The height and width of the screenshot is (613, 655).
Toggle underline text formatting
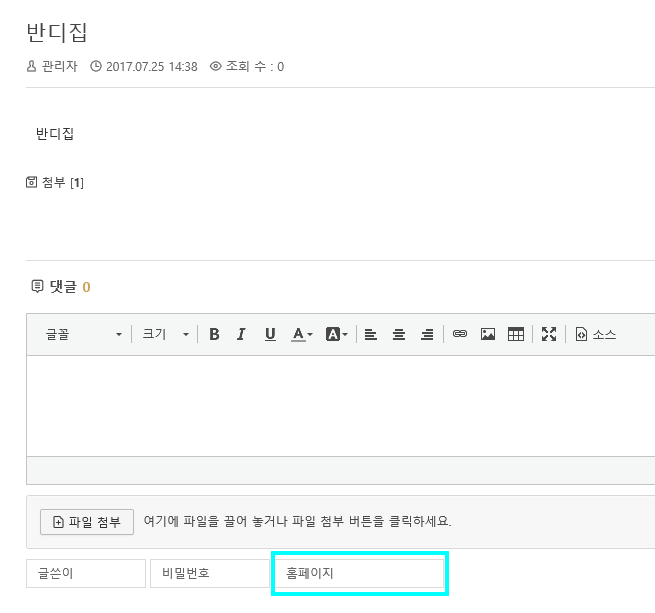point(270,335)
